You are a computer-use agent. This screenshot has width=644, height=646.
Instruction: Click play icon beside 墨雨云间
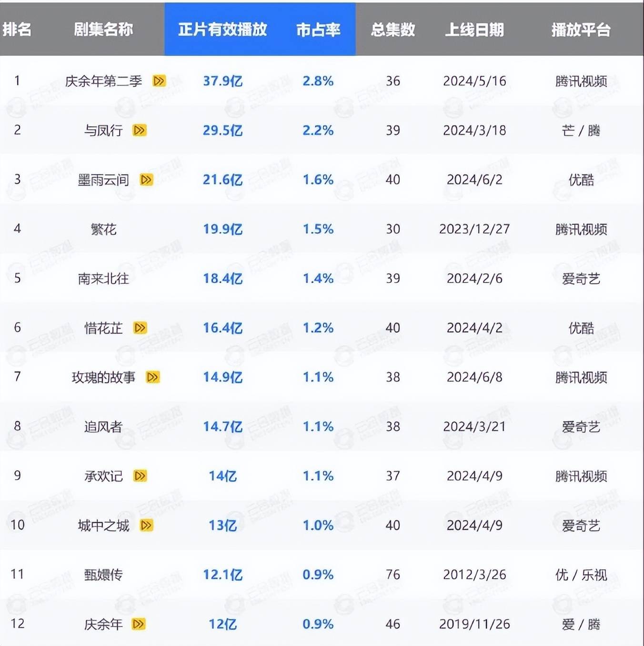pyautogui.click(x=146, y=180)
